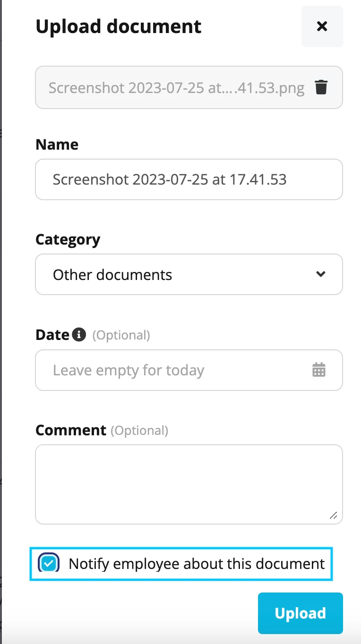Screen dimensions: 361x644
Task: Click the blue Upload button
Action: click(x=300, y=613)
